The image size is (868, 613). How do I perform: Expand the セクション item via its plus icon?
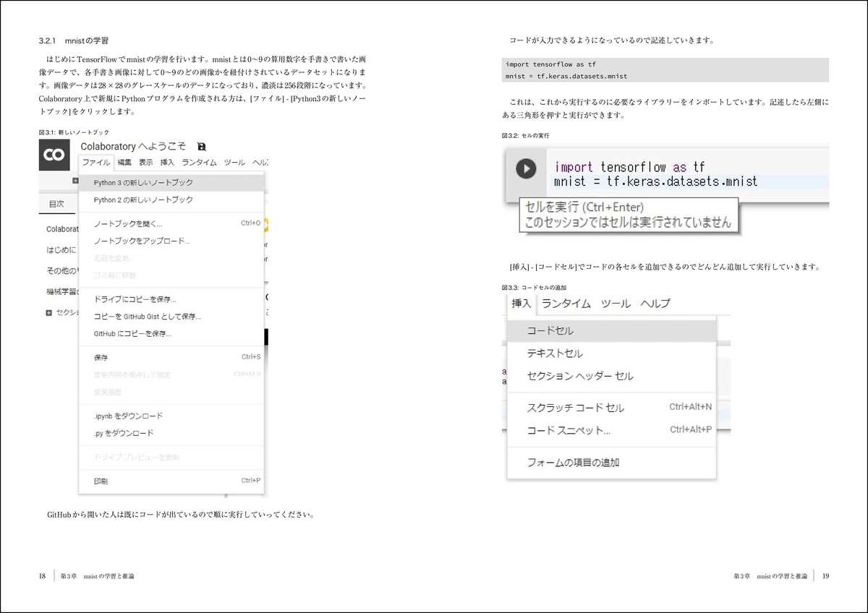[47, 313]
